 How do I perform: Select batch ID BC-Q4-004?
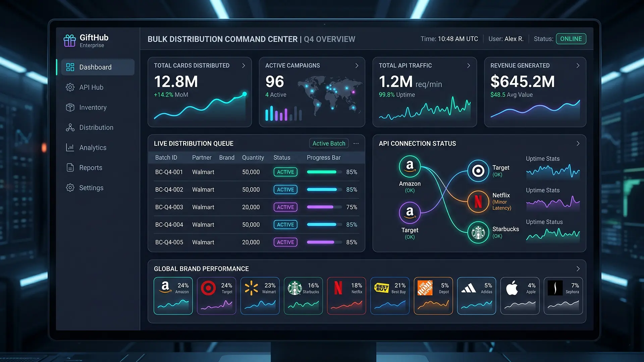pos(169,225)
